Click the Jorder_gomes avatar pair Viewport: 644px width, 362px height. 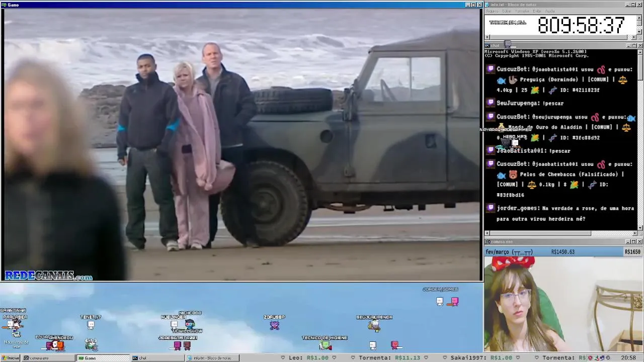coord(448,301)
